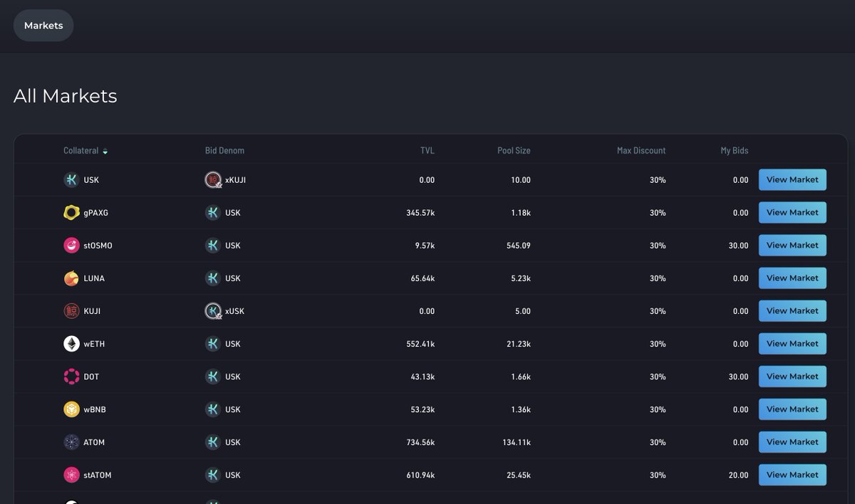Sort by the Collateral column arrow
This screenshot has width=855, height=504.
[x=105, y=151]
